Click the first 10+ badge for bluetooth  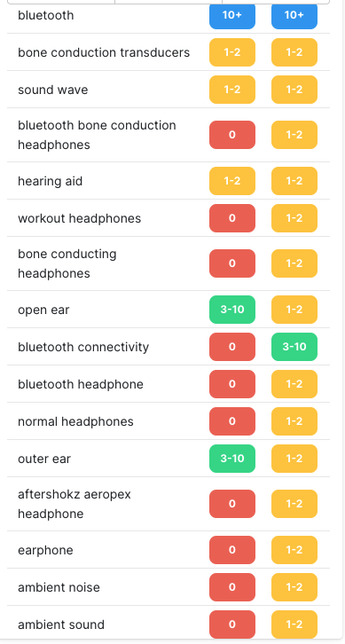pyautogui.click(x=232, y=16)
